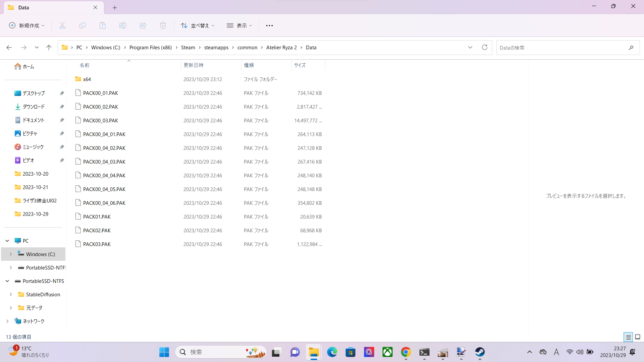
Task: Click Steam in the address breadcrumb
Action: 188,48
